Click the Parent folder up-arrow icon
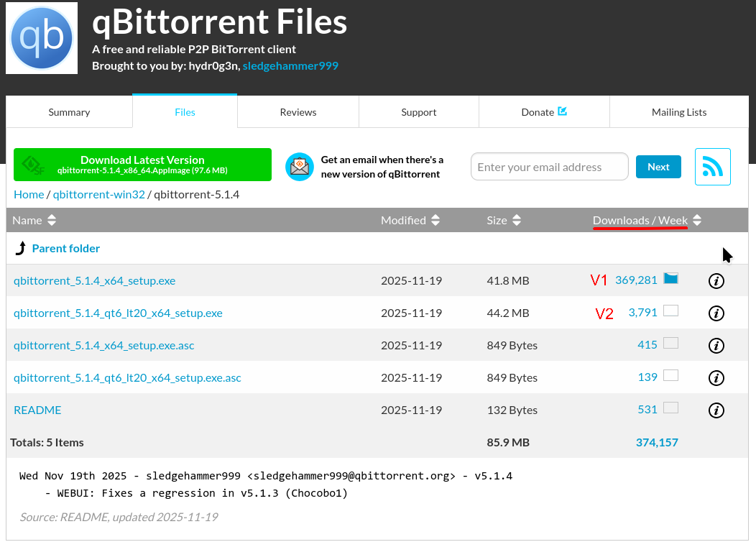756x542 pixels. point(20,248)
